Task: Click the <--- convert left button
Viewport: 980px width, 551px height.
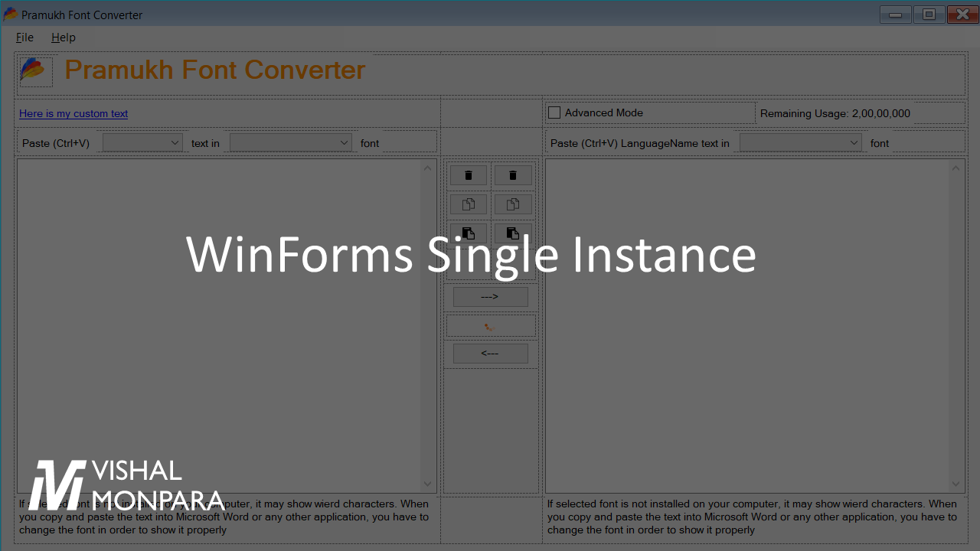Action: pos(491,354)
